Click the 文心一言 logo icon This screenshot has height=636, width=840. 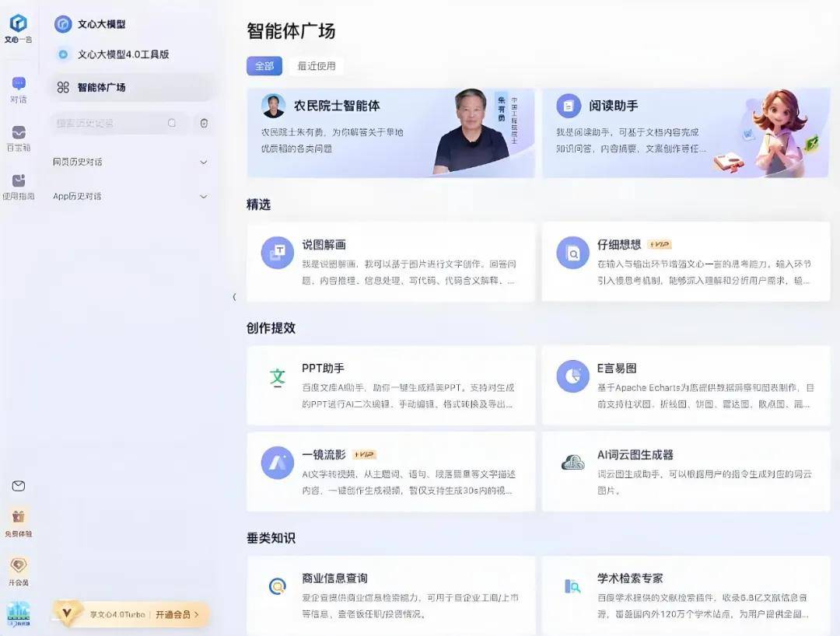click(18, 23)
